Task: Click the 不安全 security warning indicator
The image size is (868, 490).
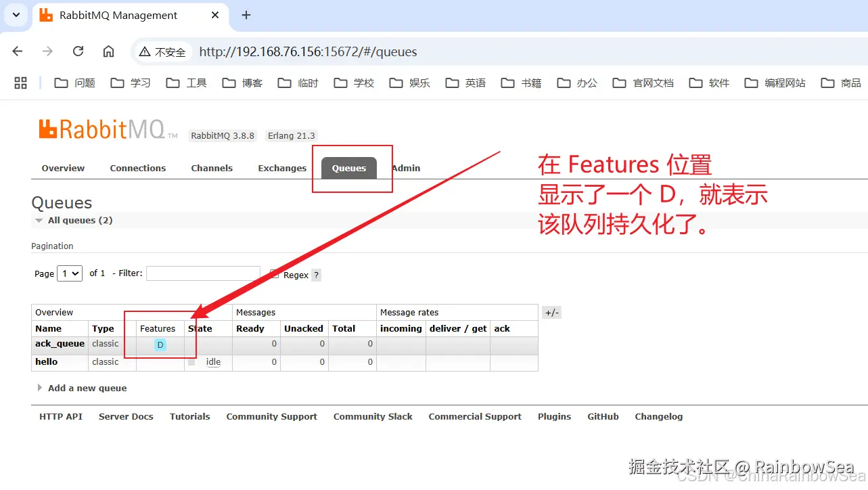Action: (x=162, y=51)
